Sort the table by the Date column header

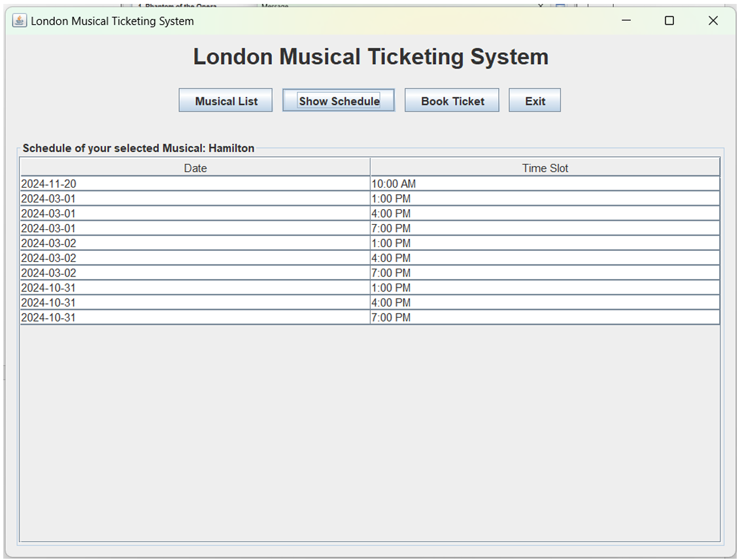click(x=194, y=168)
